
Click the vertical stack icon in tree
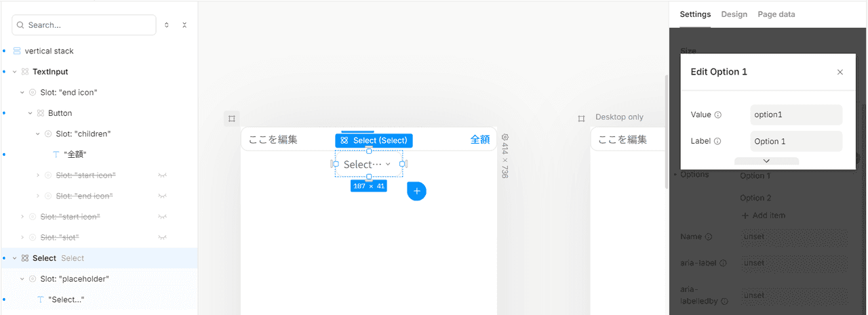[x=17, y=51]
